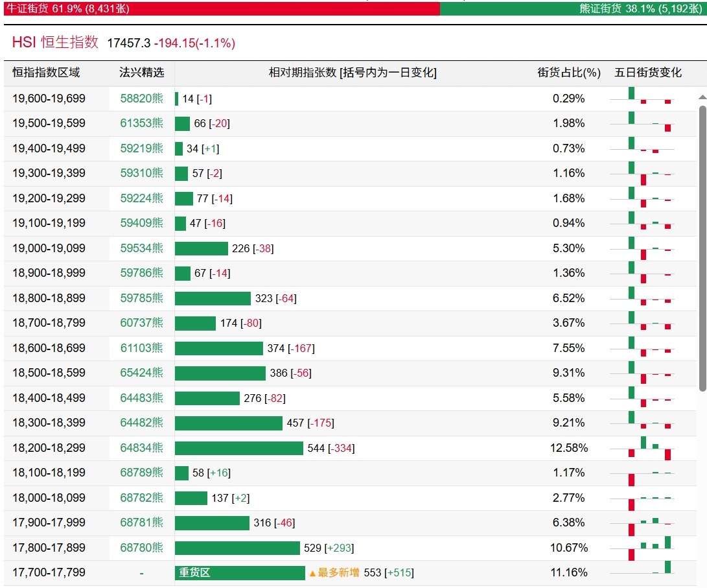
Task: Open the 61353熊 warrant link
Action: 141,123
